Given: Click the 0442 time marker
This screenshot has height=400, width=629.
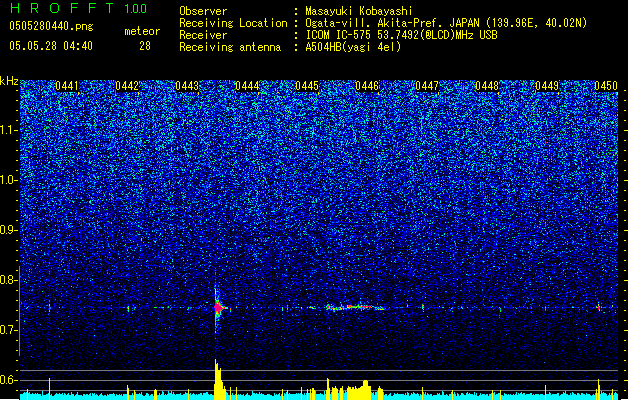Looking at the screenshot, I should pyautogui.click(x=127, y=86).
